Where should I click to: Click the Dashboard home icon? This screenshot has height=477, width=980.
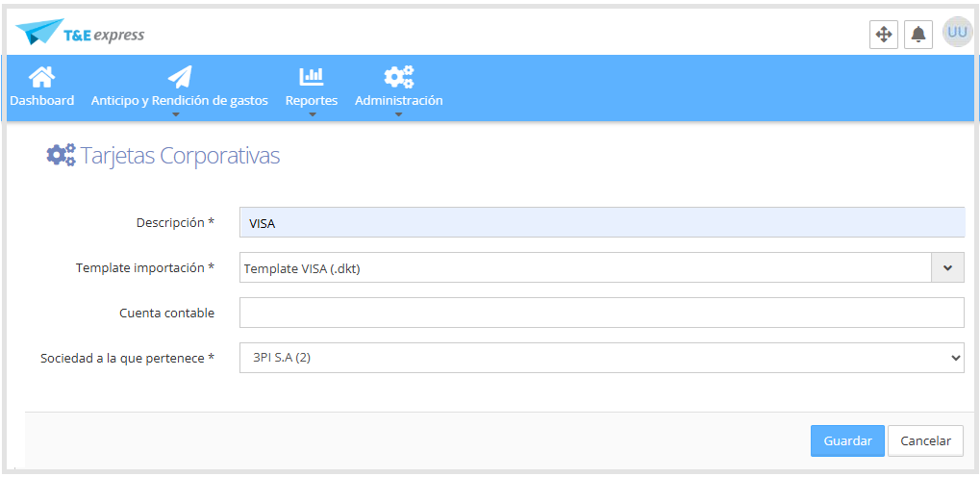[x=42, y=77]
